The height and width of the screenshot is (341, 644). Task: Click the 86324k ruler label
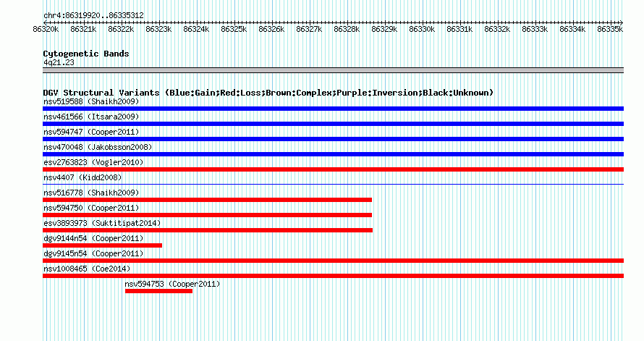pyautogui.click(x=196, y=29)
